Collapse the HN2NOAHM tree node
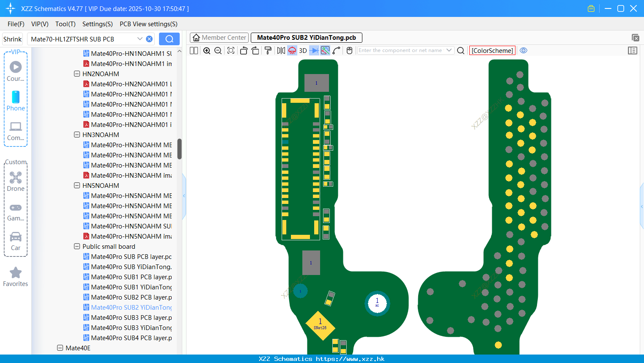 point(77,74)
